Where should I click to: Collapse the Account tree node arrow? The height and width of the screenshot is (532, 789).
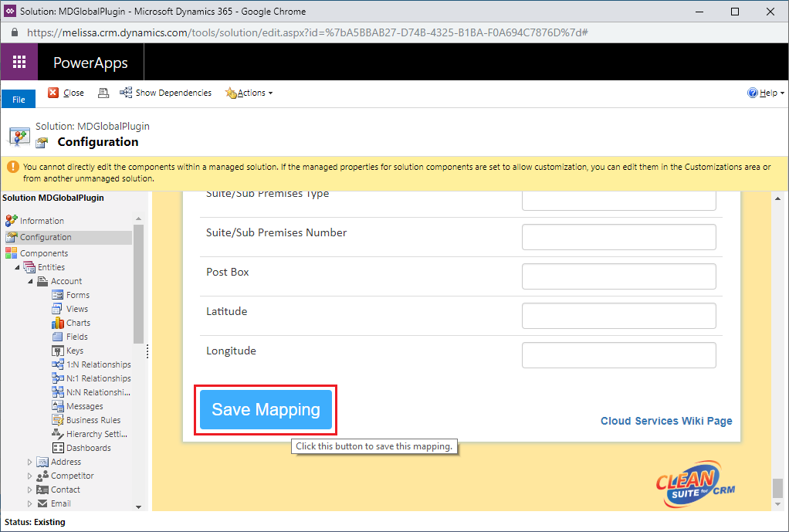[30, 281]
